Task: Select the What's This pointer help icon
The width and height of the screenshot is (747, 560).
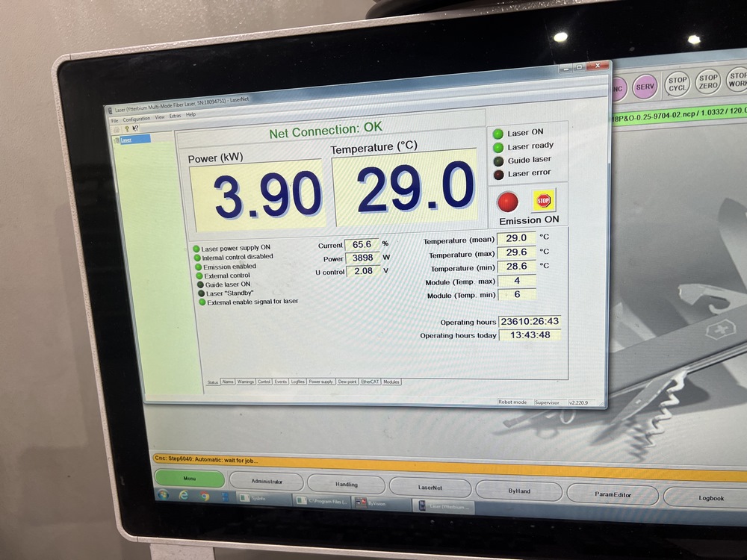Action: [135, 128]
